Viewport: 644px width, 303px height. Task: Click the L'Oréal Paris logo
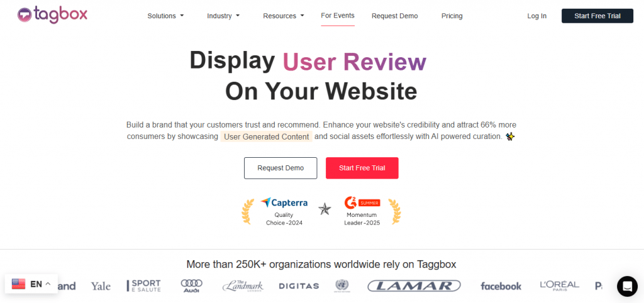pyautogui.click(x=559, y=286)
